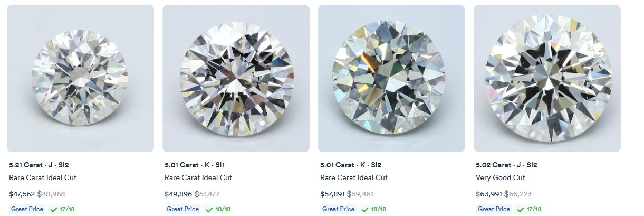Click the $47,562 sale price
Screen dimensions: 644x216
coord(22,194)
